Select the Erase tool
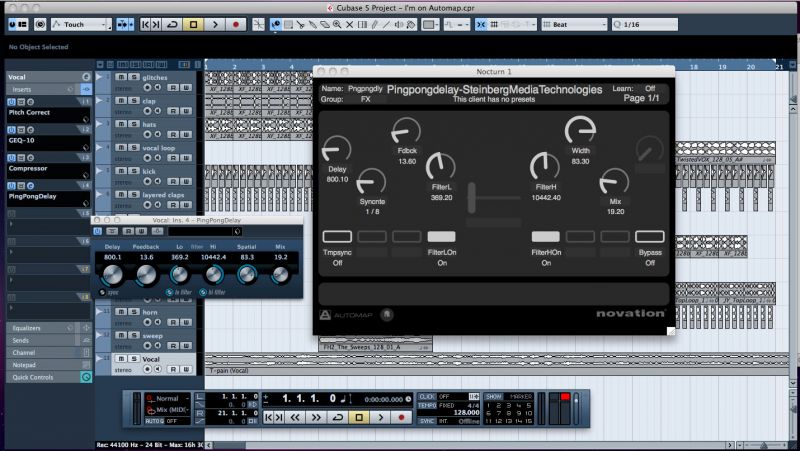 [x=325, y=24]
